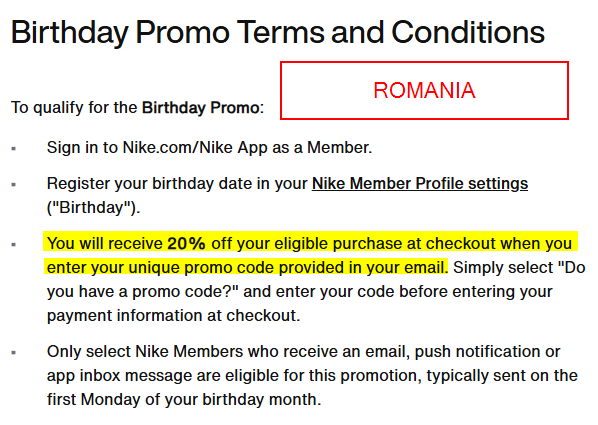Click the 'first Monday of your birthday month' line
Screen dimensions: 598x425
click(184, 399)
